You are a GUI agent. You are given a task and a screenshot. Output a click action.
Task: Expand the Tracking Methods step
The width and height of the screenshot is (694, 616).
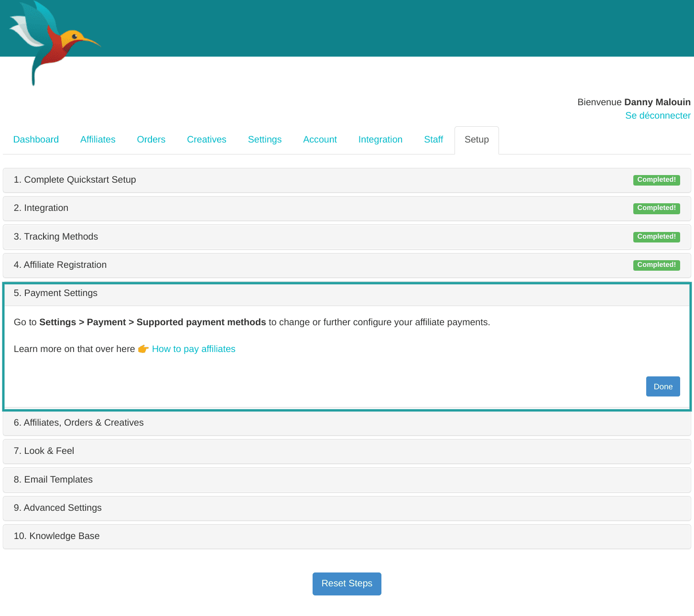point(56,237)
